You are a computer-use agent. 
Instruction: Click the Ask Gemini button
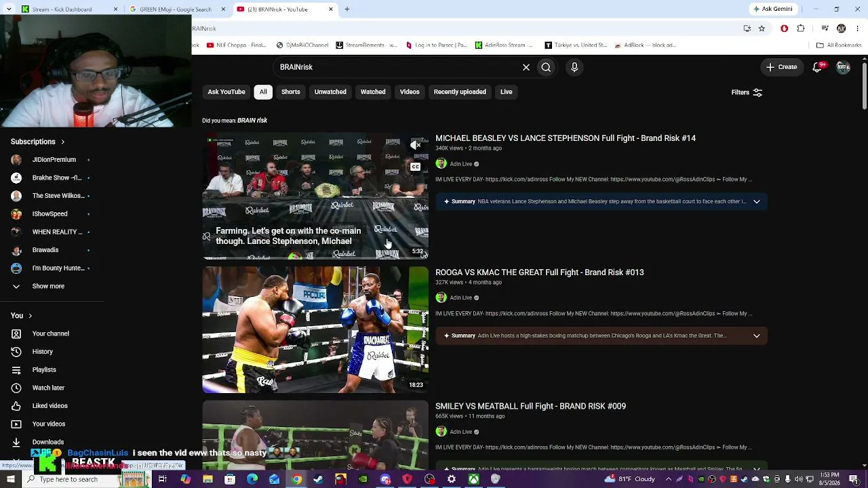[772, 9]
